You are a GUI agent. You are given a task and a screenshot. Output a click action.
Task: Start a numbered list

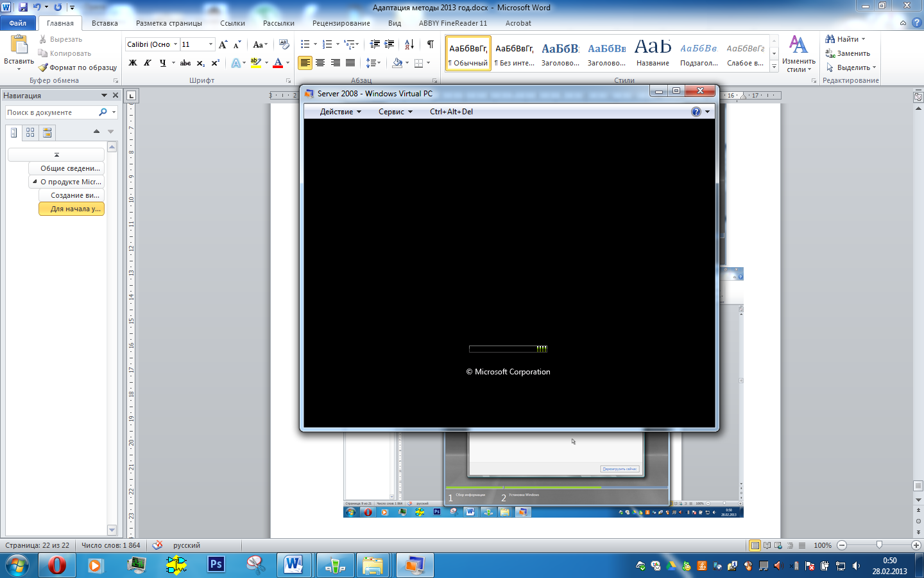click(327, 44)
